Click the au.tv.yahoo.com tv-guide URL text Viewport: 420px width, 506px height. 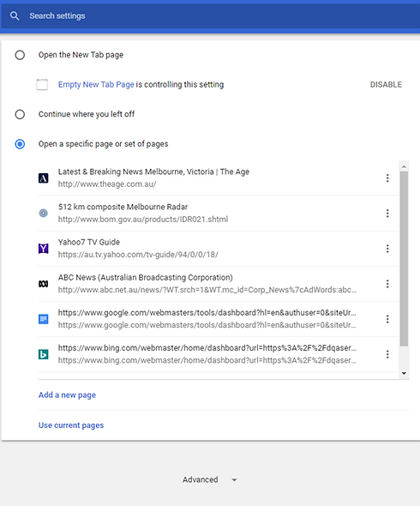[138, 255]
